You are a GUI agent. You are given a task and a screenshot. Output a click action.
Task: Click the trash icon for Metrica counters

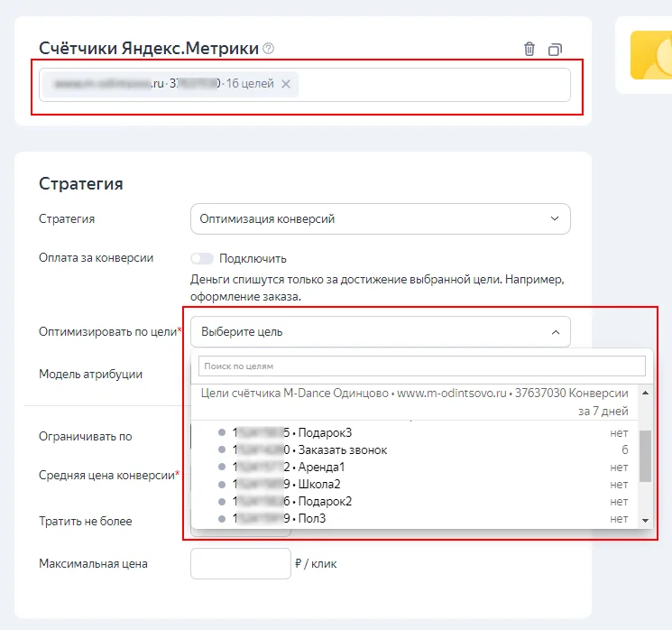tap(529, 49)
